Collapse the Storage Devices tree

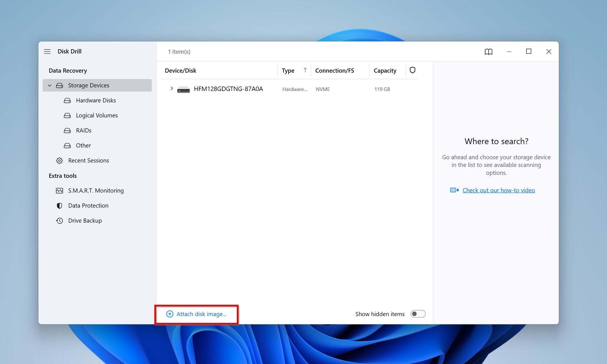coord(50,85)
